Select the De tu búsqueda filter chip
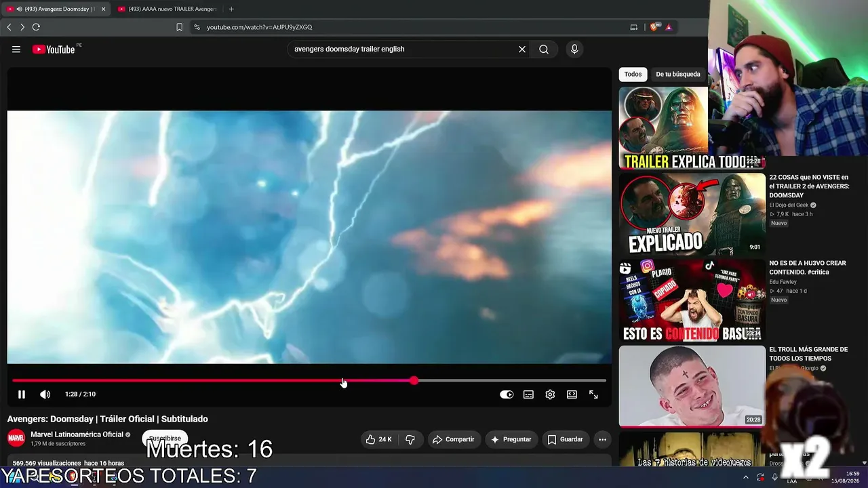868x488 pixels. click(678, 75)
